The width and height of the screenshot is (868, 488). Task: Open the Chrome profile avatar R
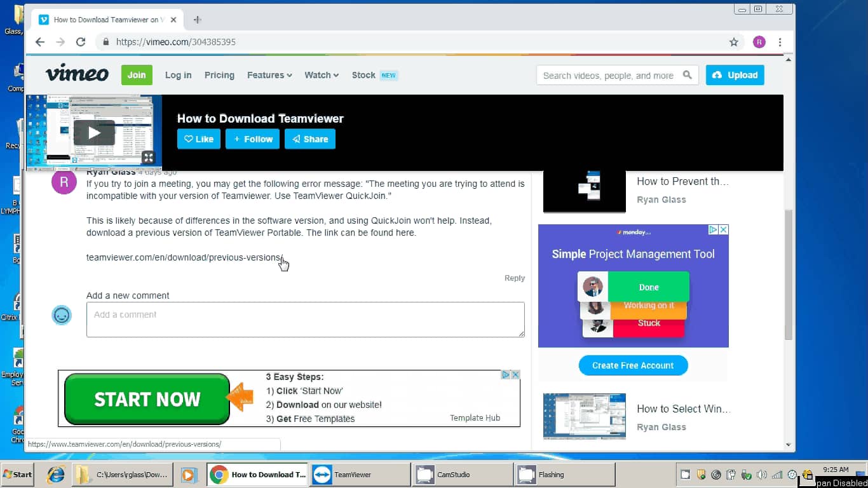(759, 42)
